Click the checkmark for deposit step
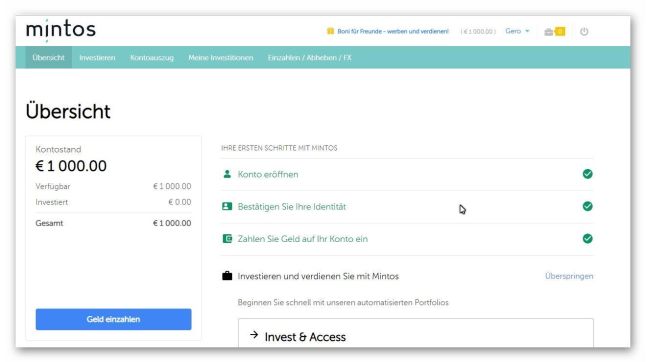The width and height of the screenshot is (646, 362). (587, 238)
